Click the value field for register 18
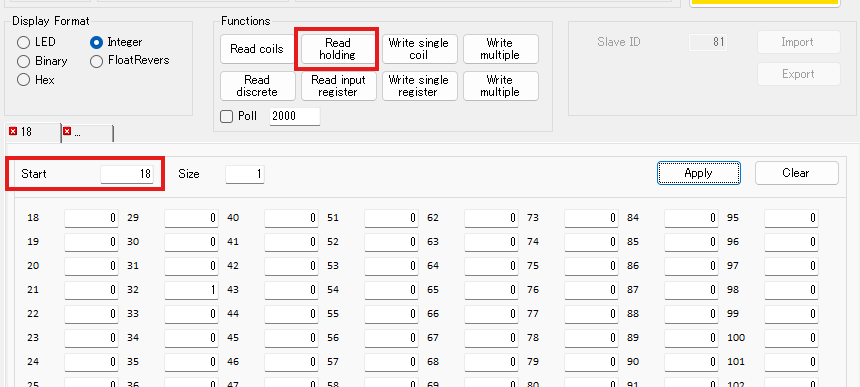The image size is (860, 387). 91,218
